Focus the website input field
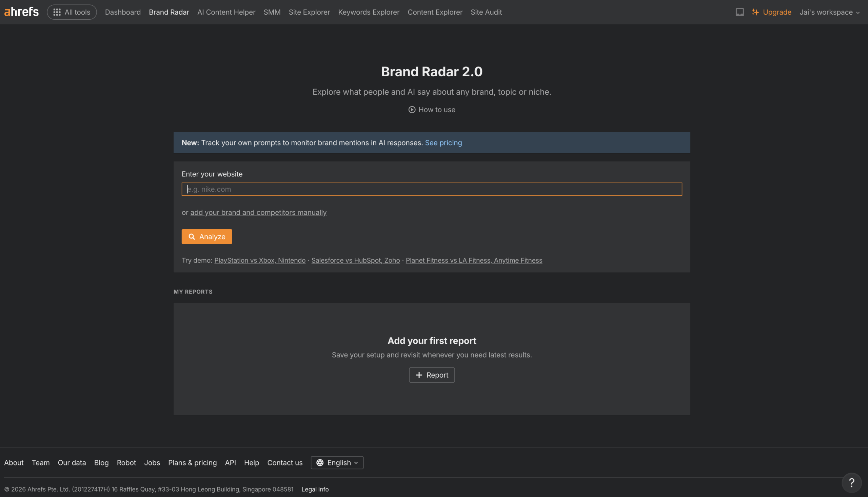 pyautogui.click(x=432, y=189)
